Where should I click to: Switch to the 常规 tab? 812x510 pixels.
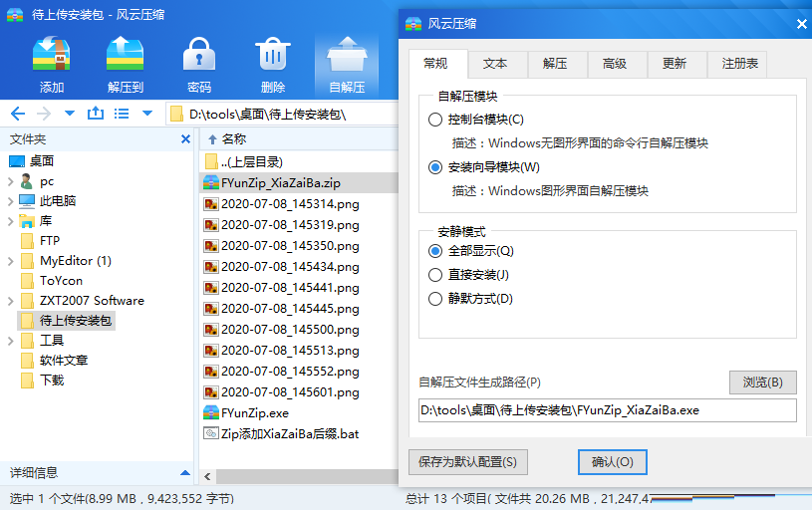tap(438, 64)
